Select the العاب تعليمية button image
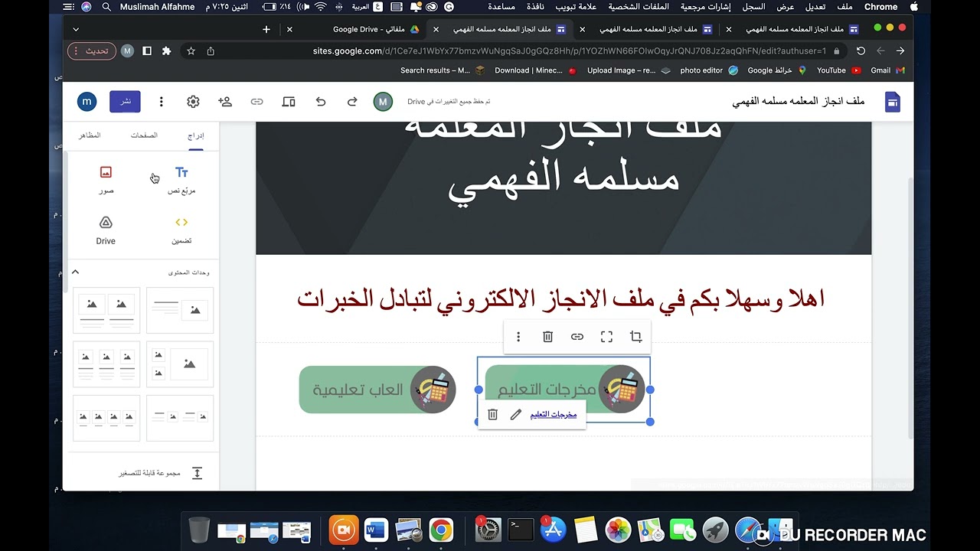This screenshot has height=551, width=980. pyautogui.click(x=377, y=390)
